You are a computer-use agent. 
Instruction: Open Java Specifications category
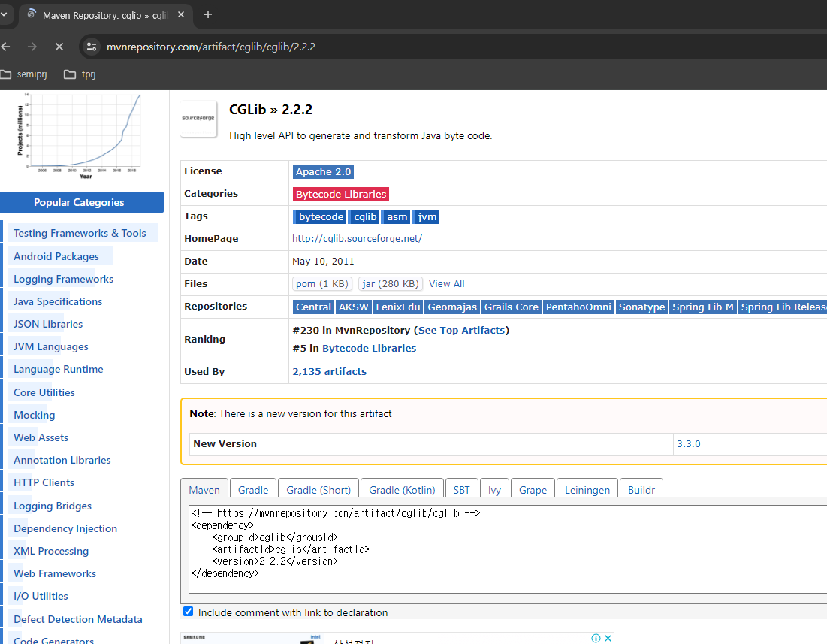(x=58, y=301)
